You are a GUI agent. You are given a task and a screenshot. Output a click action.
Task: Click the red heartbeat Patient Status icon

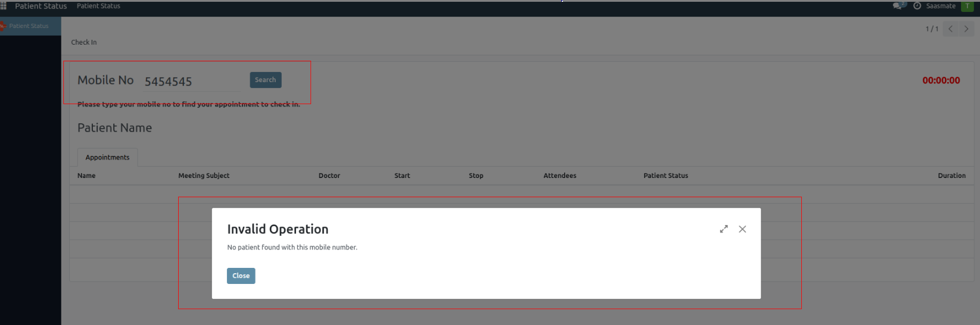(x=2, y=26)
